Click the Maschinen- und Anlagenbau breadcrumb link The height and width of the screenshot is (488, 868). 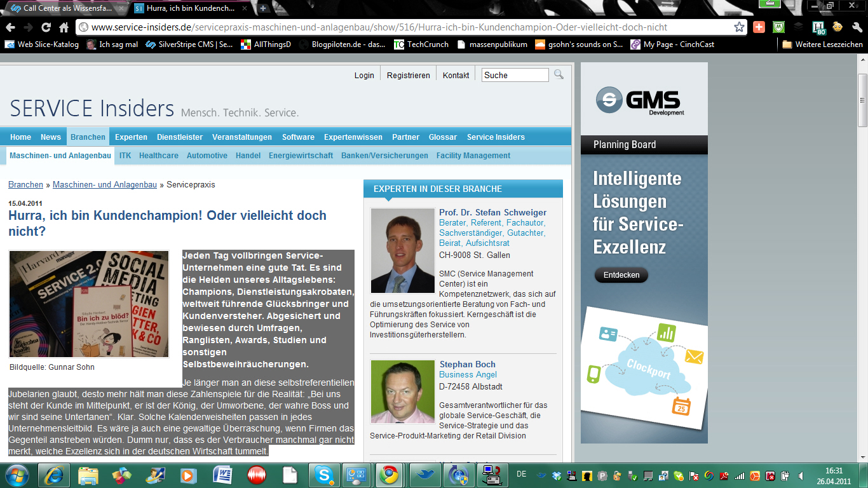[104, 185]
